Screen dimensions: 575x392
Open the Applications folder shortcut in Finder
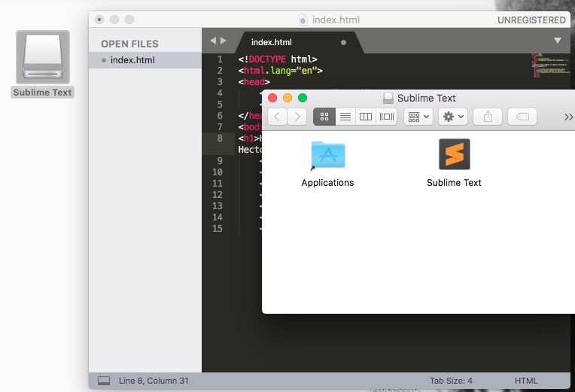328,155
